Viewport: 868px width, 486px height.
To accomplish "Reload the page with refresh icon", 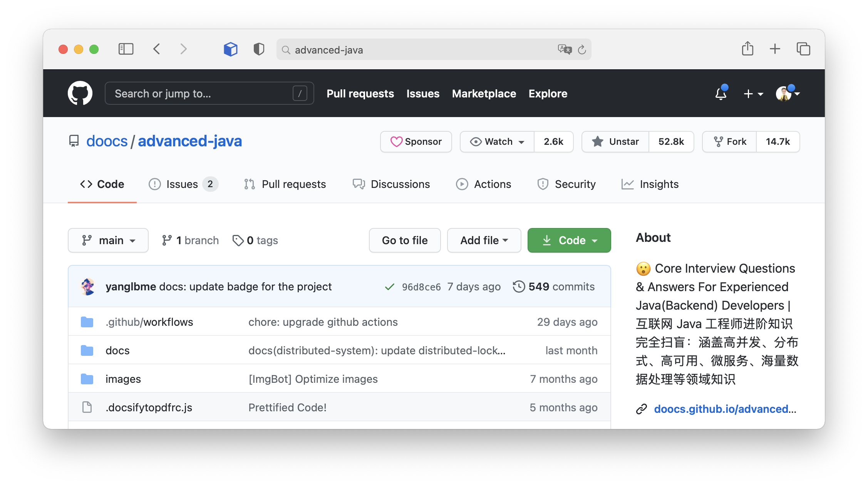I will 582,50.
